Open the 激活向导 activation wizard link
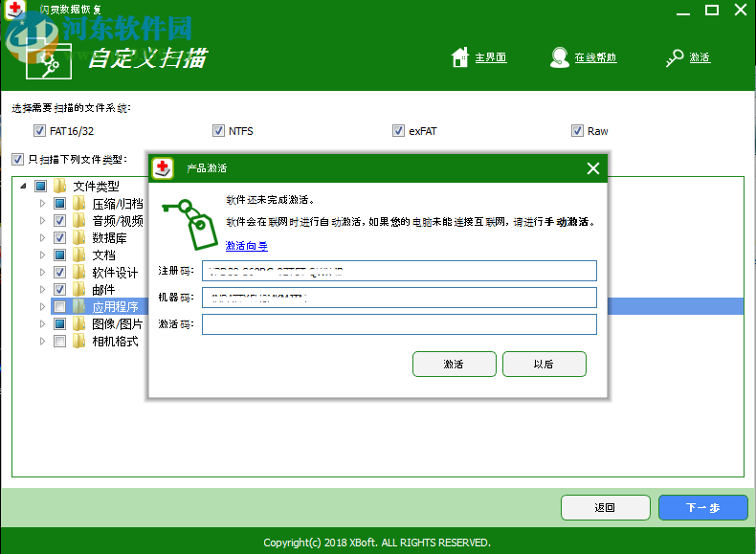This screenshot has height=554, width=756. pyautogui.click(x=246, y=245)
